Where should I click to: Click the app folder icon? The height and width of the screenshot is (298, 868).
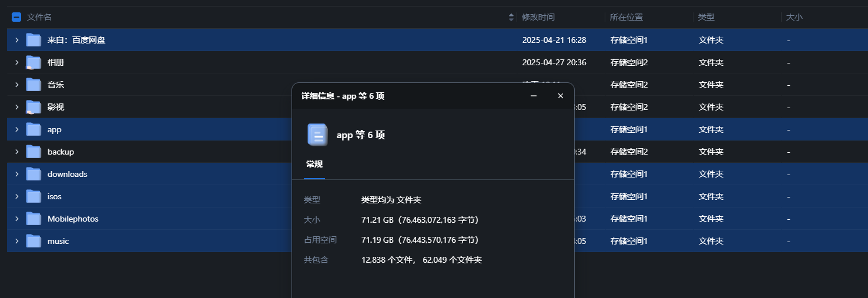(33, 129)
